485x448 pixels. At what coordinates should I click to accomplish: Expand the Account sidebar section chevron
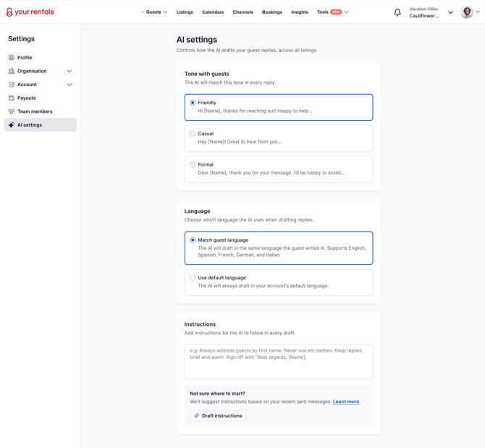click(69, 85)
